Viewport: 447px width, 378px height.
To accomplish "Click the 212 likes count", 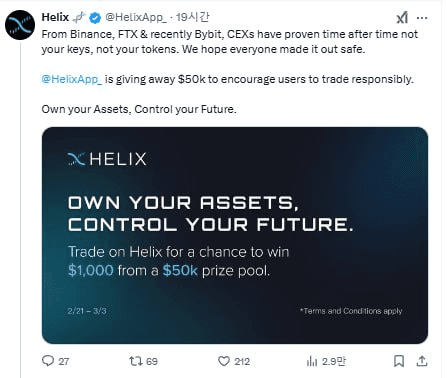I will pyautogui.click(x=242, y=361).
